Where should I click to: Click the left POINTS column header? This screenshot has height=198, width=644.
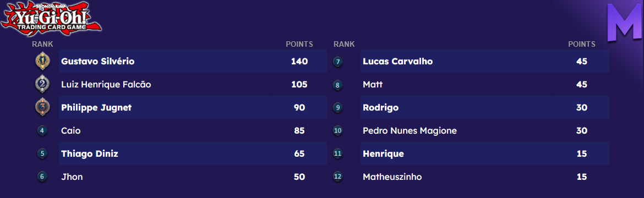point(299,44)
